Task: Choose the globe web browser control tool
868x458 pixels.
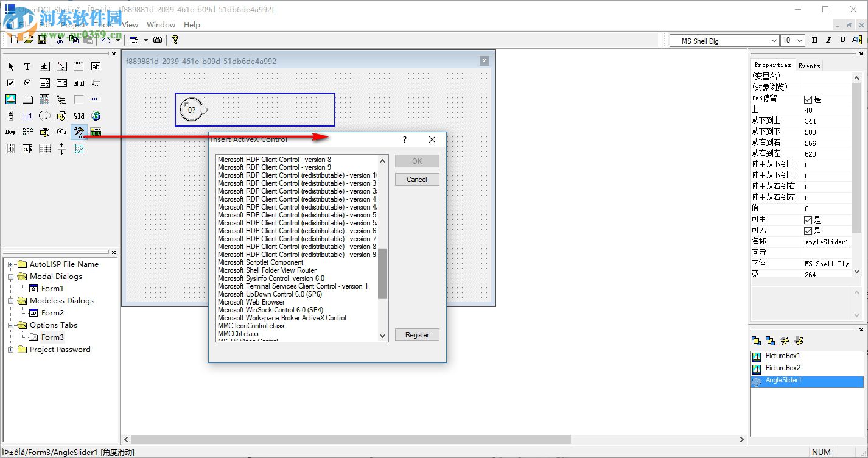Action: click(96, 116)
